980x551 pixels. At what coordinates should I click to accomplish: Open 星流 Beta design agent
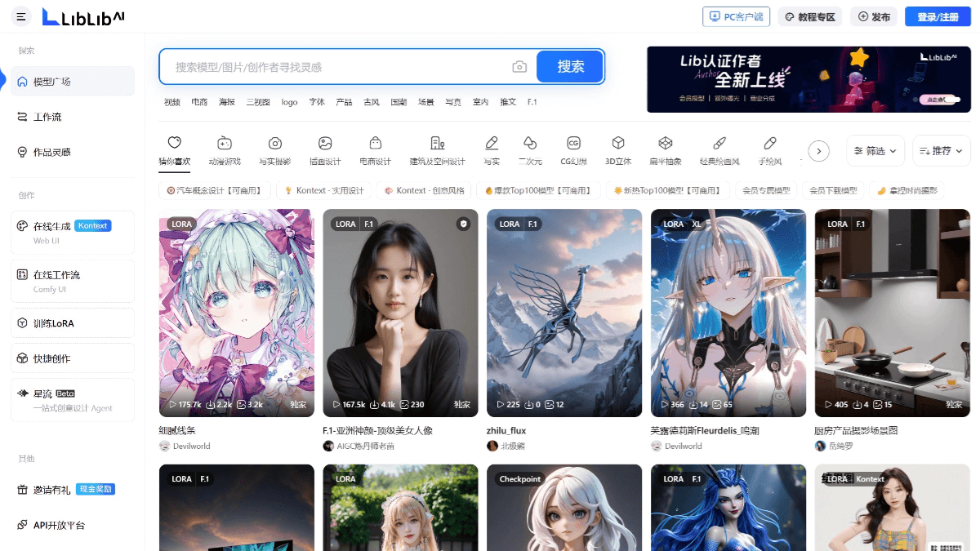pyautogui.click(x=73, y=400)
